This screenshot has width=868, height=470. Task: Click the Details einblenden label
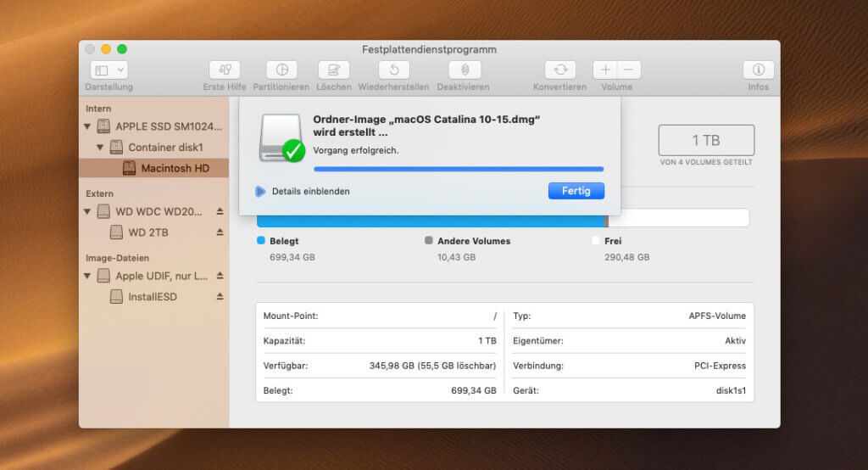tap(310, 191)
